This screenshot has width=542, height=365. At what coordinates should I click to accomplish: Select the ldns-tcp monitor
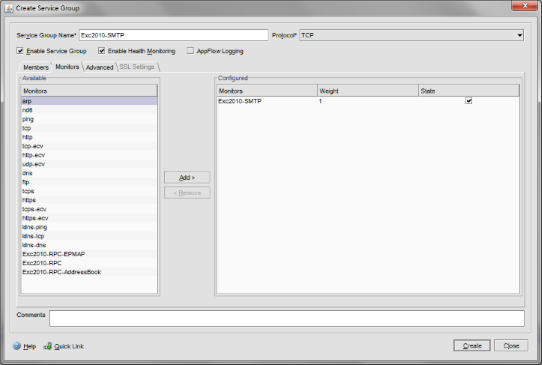click(89, 236)
